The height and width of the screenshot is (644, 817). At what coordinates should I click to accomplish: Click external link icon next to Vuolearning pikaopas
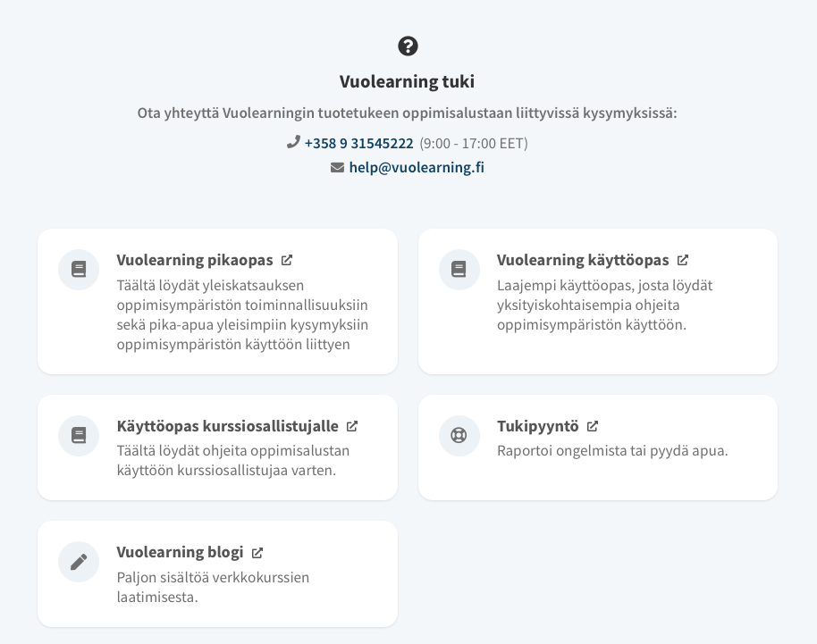[x=287, y=260]
